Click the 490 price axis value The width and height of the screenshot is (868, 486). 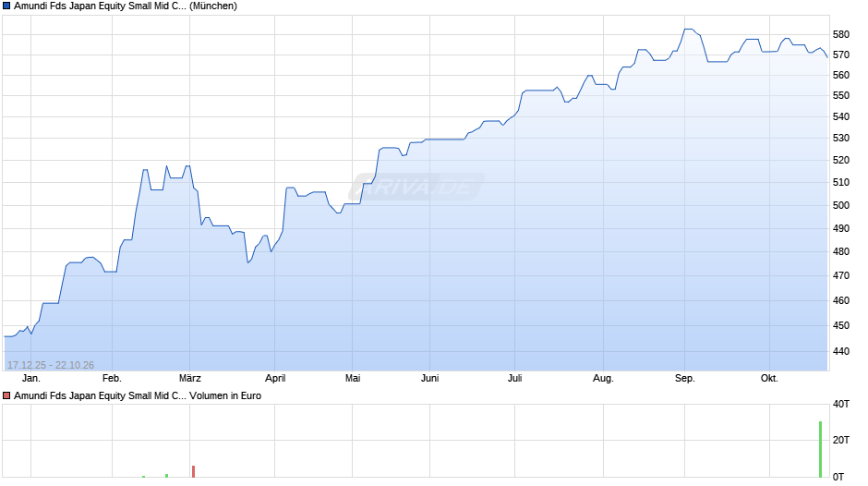[841, 228]
